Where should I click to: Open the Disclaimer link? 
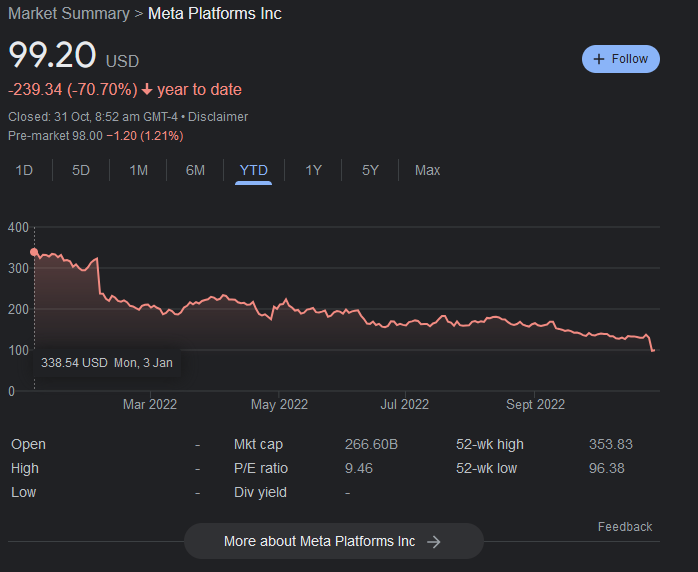(218, 117)
